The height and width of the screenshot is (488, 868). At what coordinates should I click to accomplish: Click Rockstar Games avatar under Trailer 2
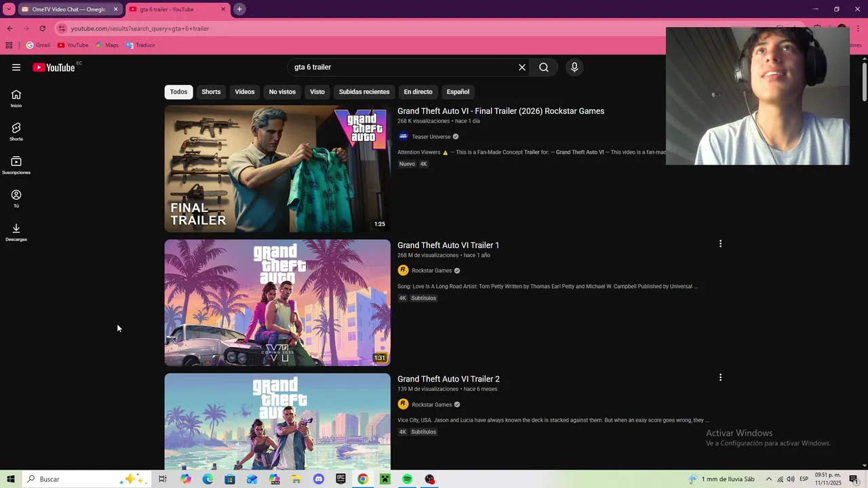403,405
